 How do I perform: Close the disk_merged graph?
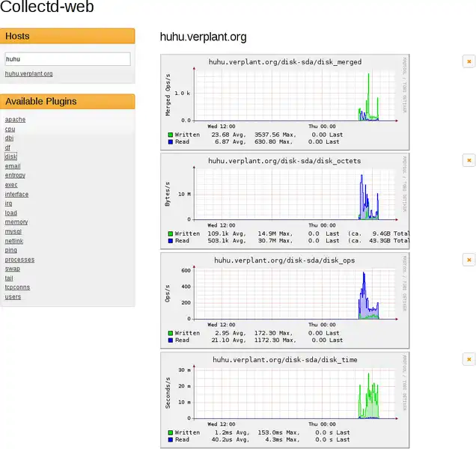[x=469, y=61]
